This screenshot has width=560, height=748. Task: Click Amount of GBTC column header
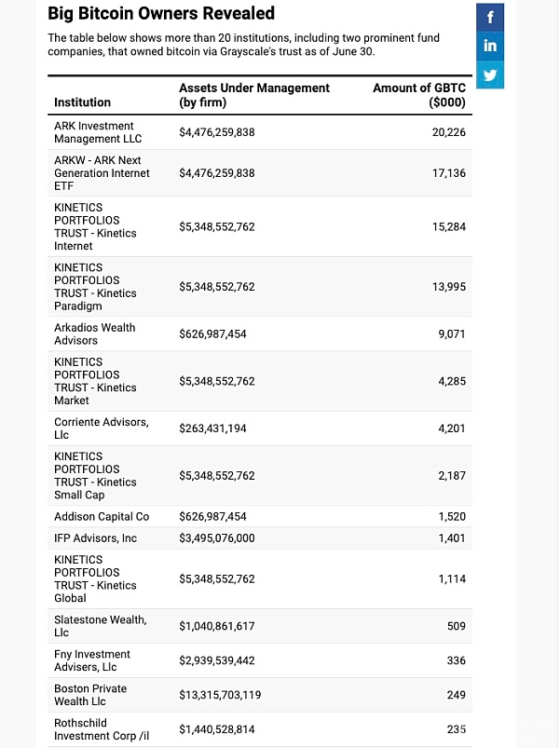tap(418, 95)
